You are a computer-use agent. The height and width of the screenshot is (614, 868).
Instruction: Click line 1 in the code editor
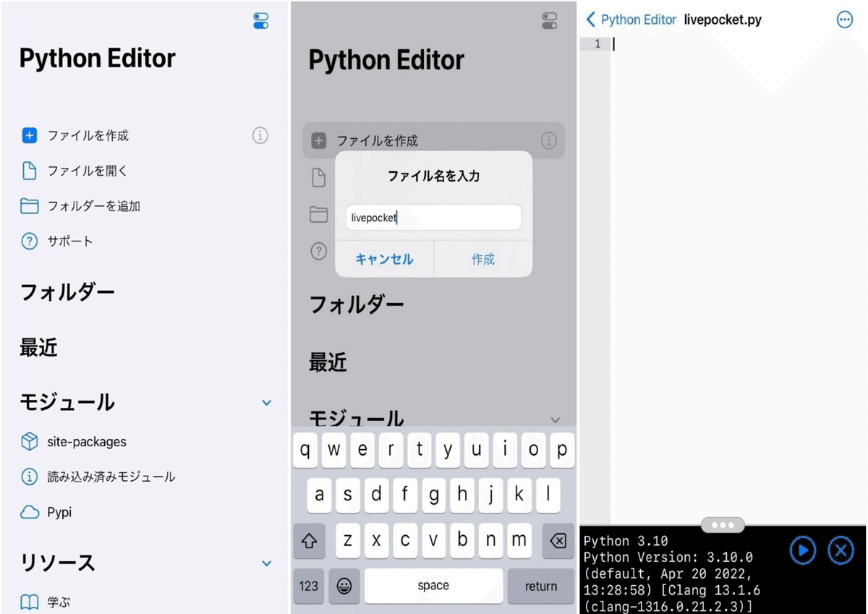[x=738, y=44]
